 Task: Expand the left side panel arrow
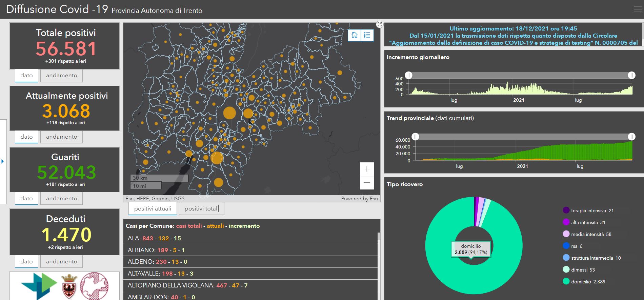3,161
